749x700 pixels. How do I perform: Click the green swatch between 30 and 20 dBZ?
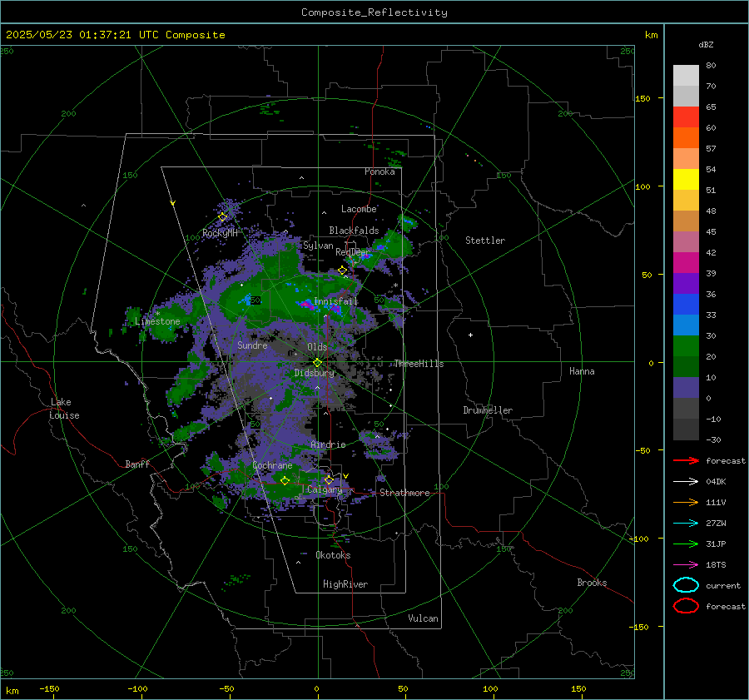(x=686, y=346)
